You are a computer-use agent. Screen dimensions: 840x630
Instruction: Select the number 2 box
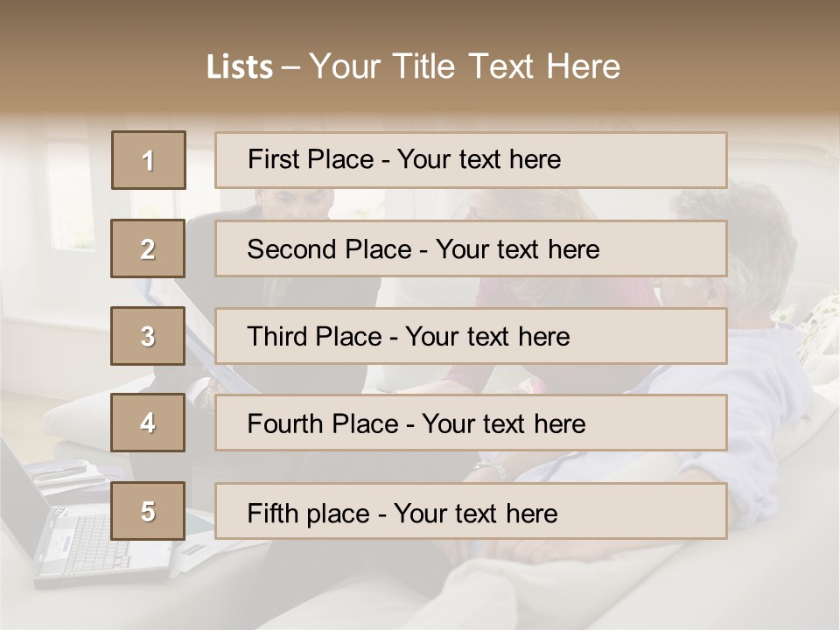click(148, 248)
